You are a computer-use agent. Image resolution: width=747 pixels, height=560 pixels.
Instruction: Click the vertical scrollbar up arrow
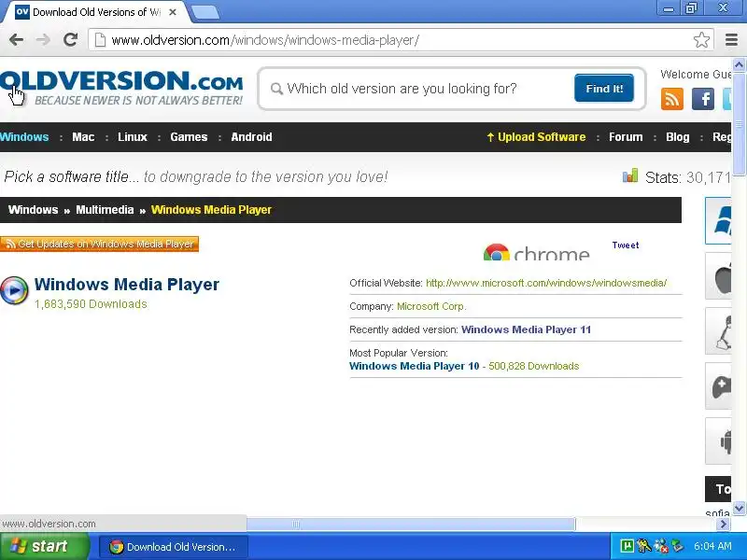739,64
